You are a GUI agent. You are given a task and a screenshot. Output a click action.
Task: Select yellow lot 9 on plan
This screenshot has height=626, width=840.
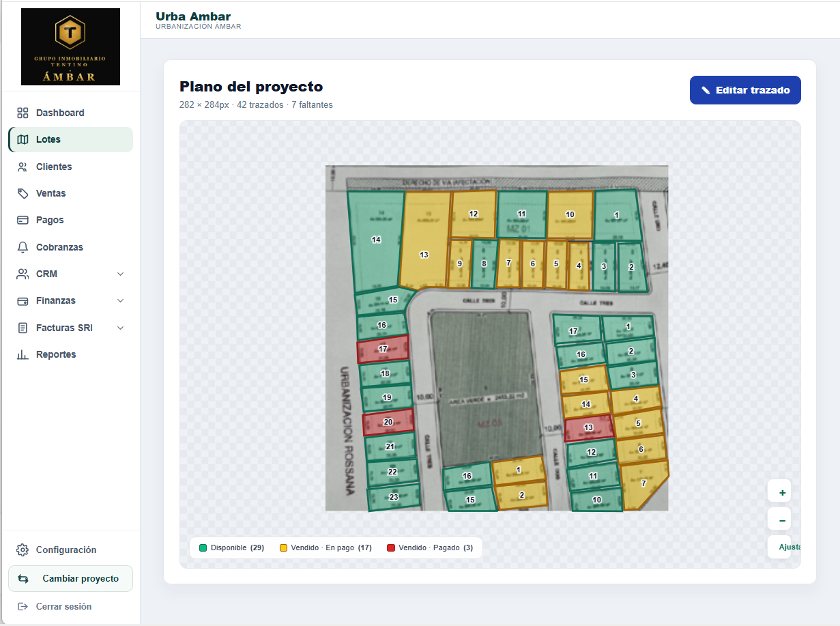point(460,264)
